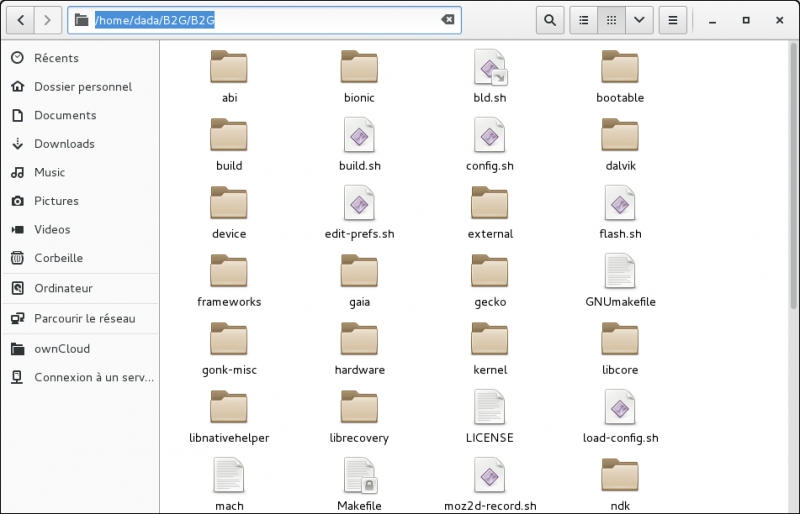Viewport: 800px width, 514px height.
Task: Select the LICENSE file icon
Action: pyautogui.click(x=490, y=406)
